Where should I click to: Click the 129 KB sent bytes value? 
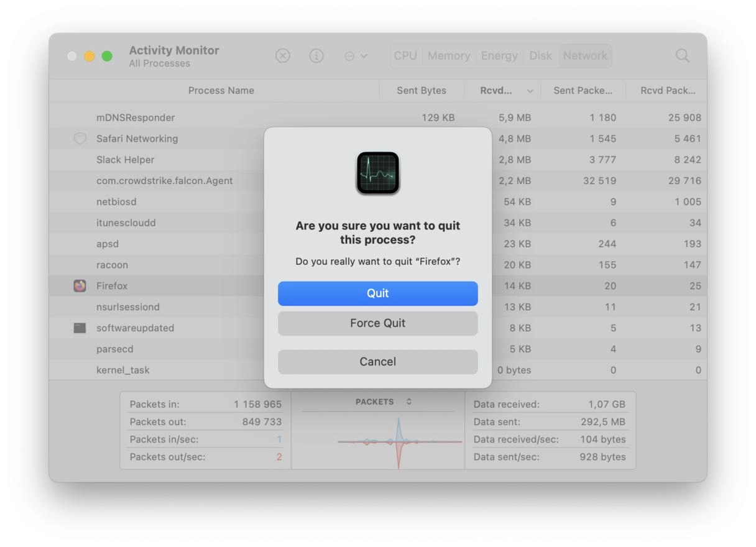pyautogui.click(x=438, y=117)
